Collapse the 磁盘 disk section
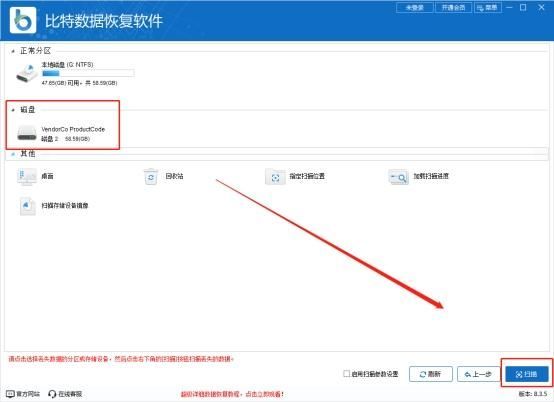 point(13,110)
